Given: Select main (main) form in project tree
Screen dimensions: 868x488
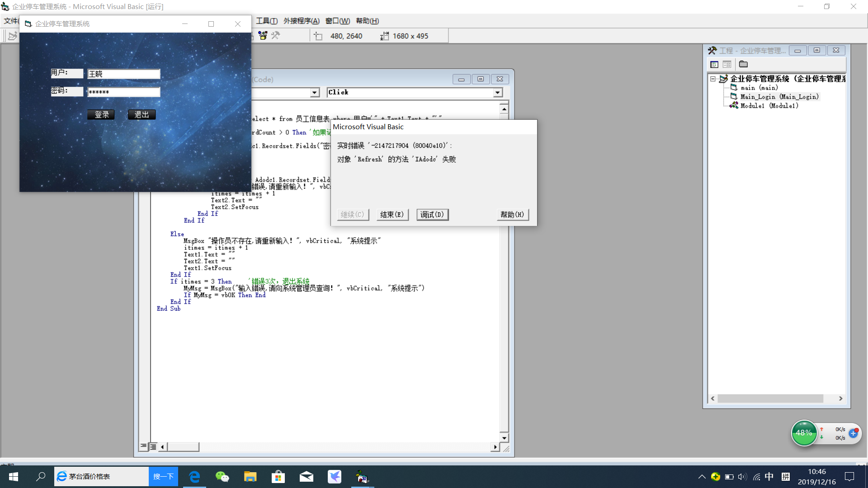Looking at the screenshot, I should point(759,88).
